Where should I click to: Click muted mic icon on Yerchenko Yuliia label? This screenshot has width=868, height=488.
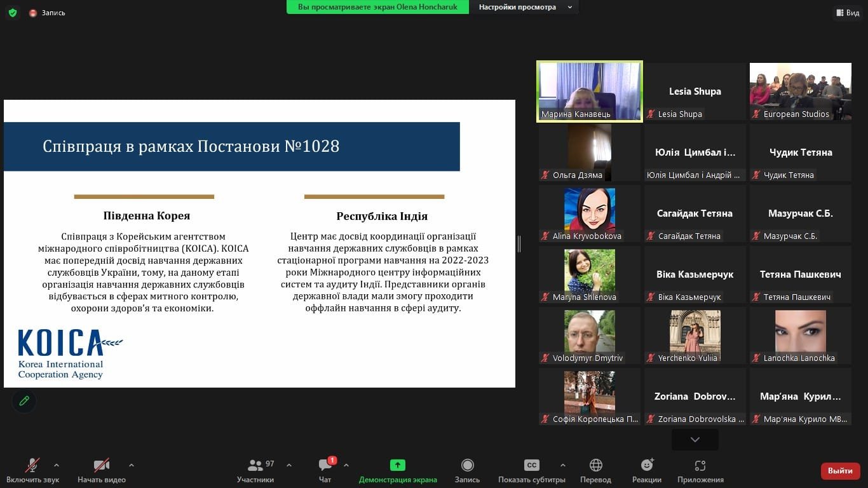[651, 358]
